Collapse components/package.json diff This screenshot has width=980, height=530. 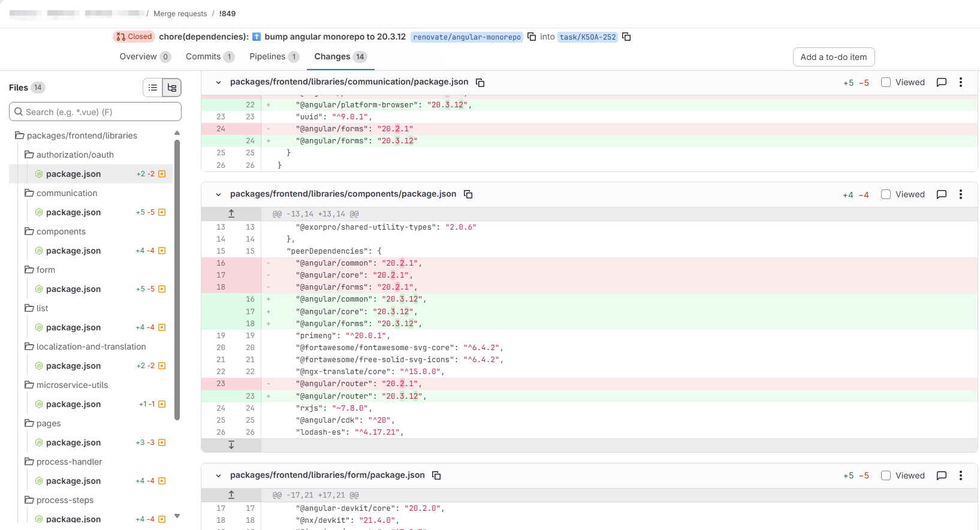click(218, 194)
